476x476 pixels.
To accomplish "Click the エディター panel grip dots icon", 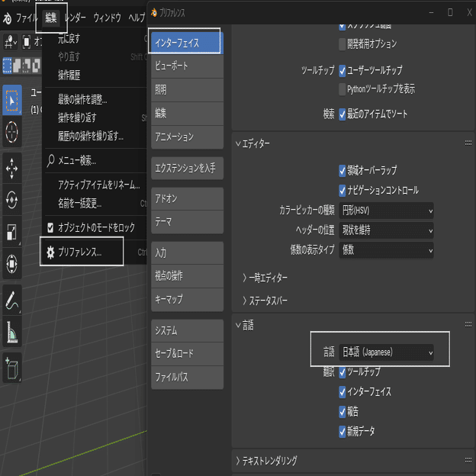I will pyautogui.click(x=468, y=143).
